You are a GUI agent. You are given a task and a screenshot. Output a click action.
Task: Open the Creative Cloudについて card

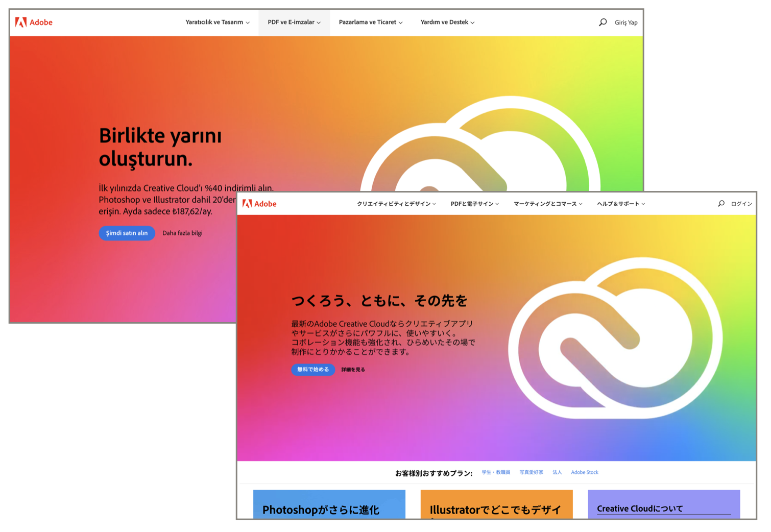click(664, 504)
